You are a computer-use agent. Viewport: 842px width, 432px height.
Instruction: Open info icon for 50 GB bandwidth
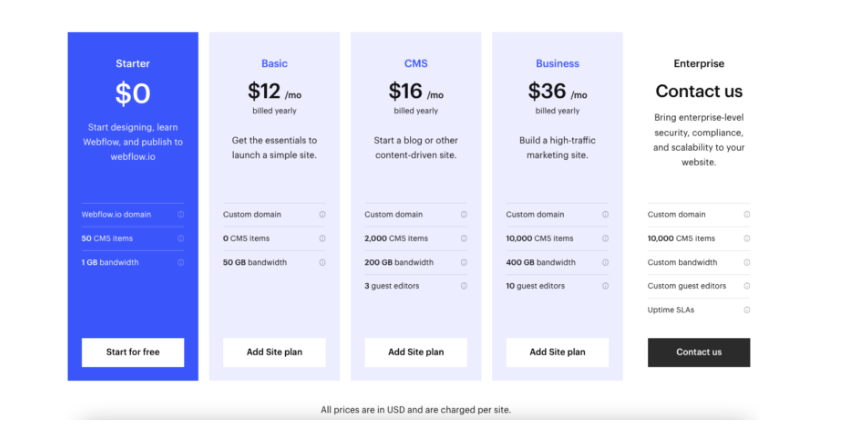tap(323, 262)
